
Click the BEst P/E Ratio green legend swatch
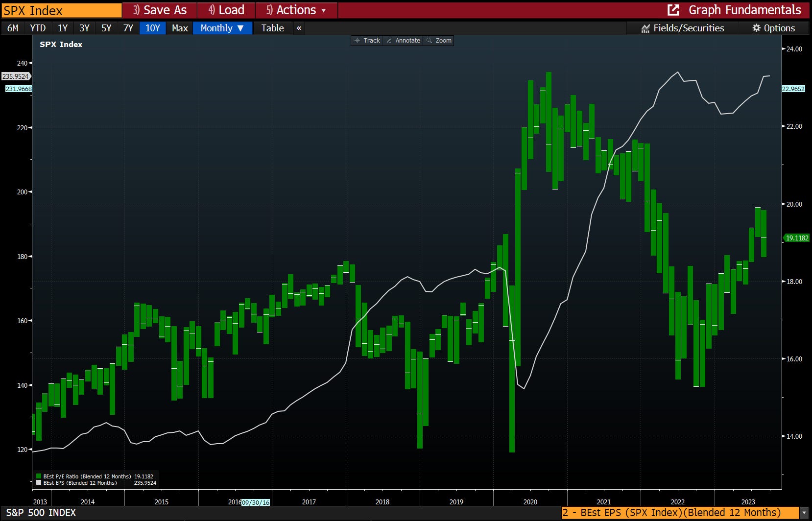[x=39, y=476]
